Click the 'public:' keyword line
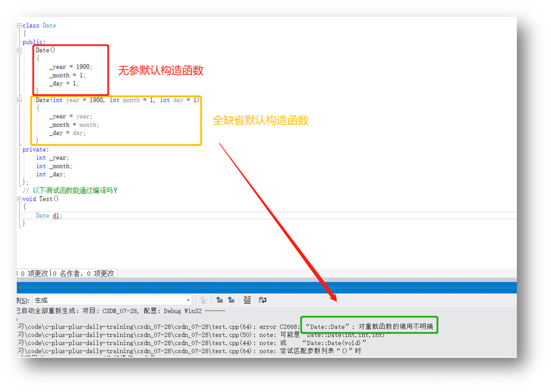Viewport: 551px width, 392px height. tap(34, 42)
